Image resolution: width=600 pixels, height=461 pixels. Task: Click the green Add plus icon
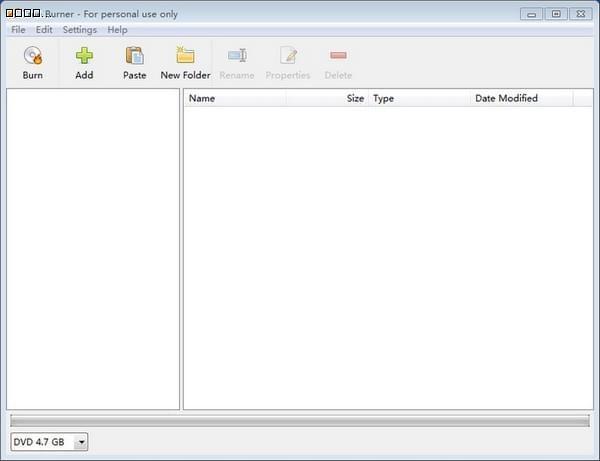[x=84, y=56]
